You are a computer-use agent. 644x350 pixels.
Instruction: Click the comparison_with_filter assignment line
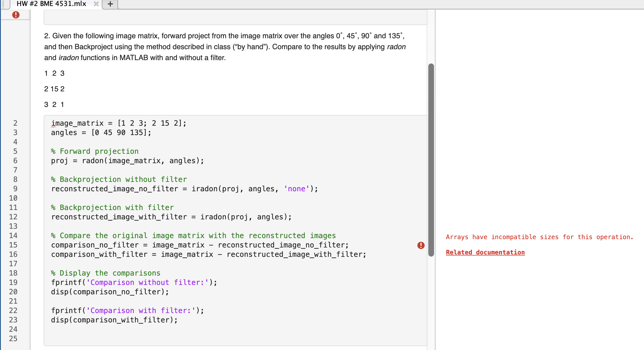point(208,254)
